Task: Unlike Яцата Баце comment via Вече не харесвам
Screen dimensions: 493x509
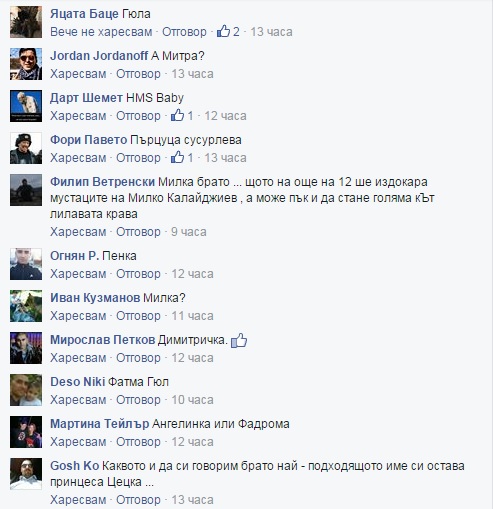Action: (x=101, y=32)
